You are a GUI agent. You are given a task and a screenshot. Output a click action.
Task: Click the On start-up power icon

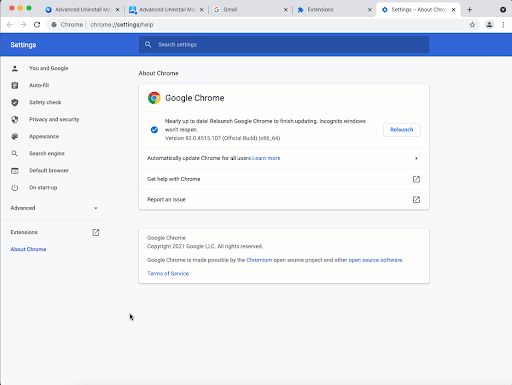coord(15,188)
